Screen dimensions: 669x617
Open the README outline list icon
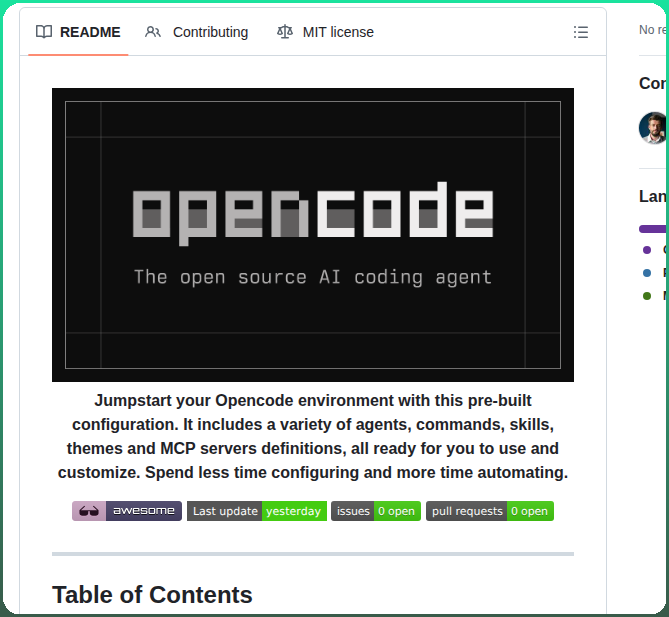click(581, 32)
